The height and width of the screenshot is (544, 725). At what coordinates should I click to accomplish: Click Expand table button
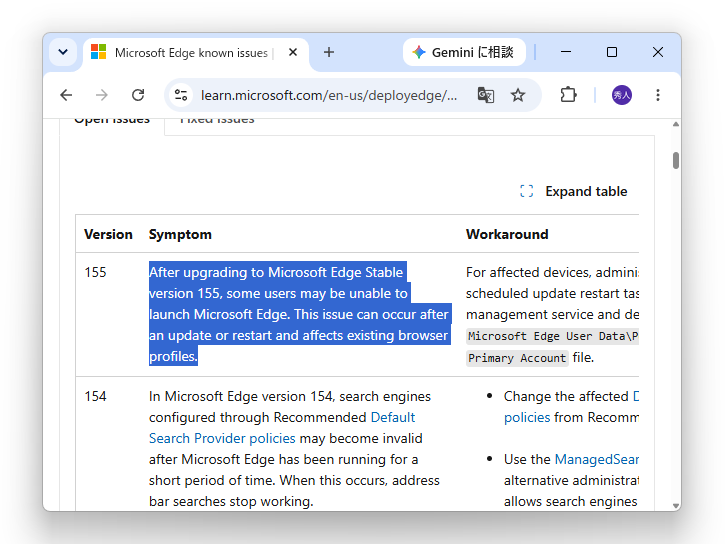click(x=573, y=191)
